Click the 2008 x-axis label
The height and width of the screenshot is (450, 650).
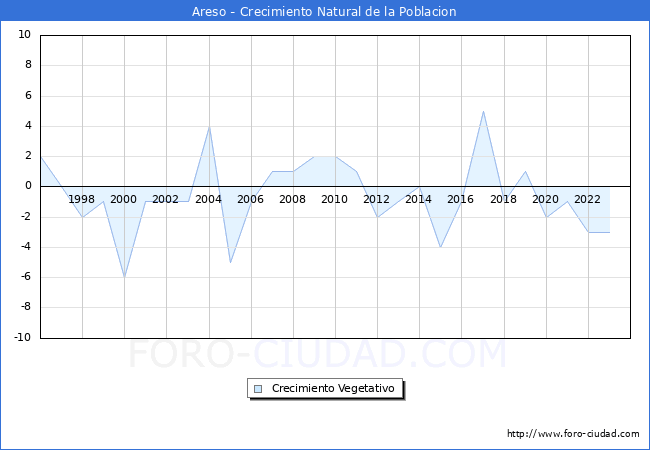pos(293,199)
